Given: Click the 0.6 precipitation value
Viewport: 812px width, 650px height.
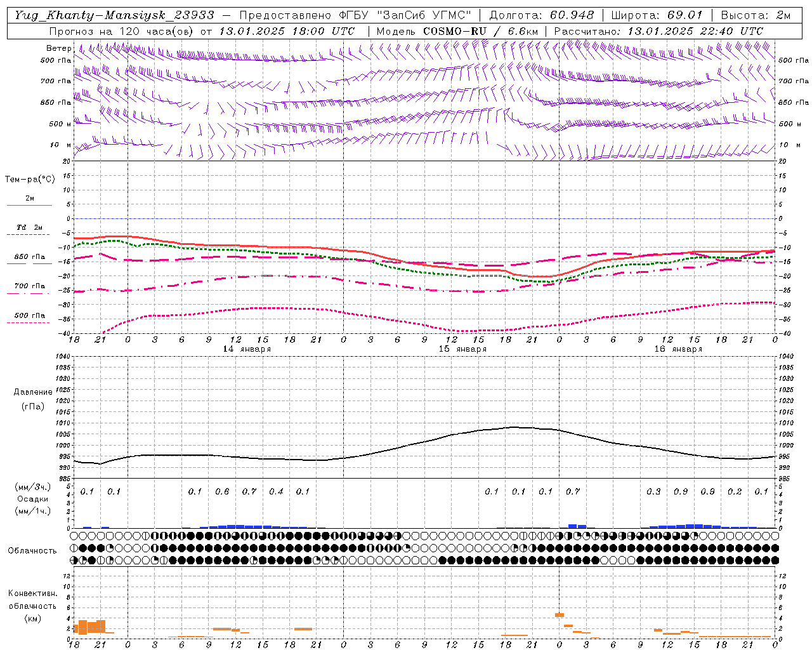Looking at the screenshot, I should click(222, 492).
